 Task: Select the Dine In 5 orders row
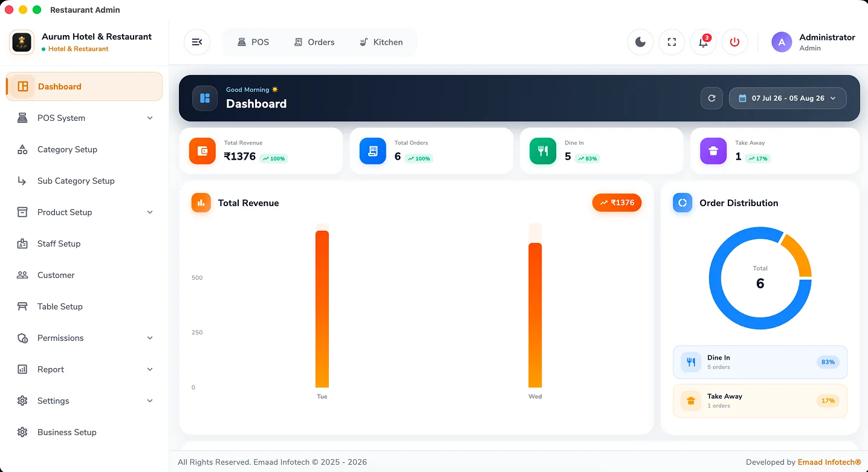[x=760, y=362]
